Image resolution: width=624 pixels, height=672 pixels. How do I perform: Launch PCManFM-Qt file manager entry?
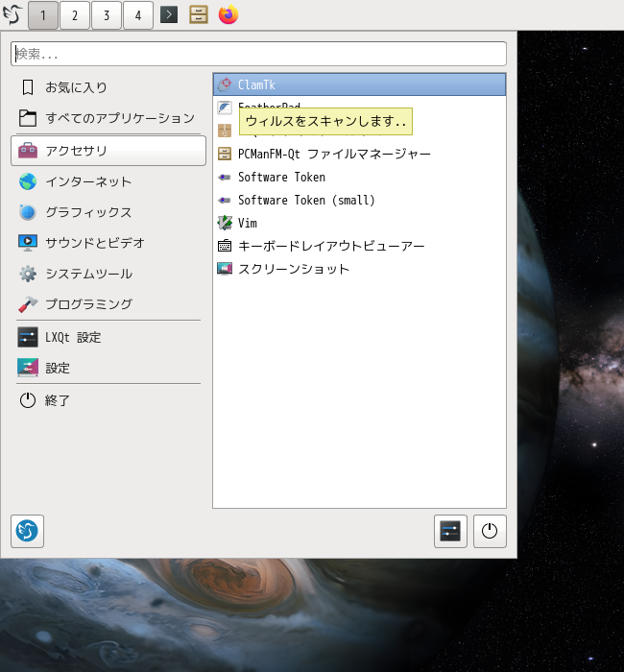coord(333,154)
